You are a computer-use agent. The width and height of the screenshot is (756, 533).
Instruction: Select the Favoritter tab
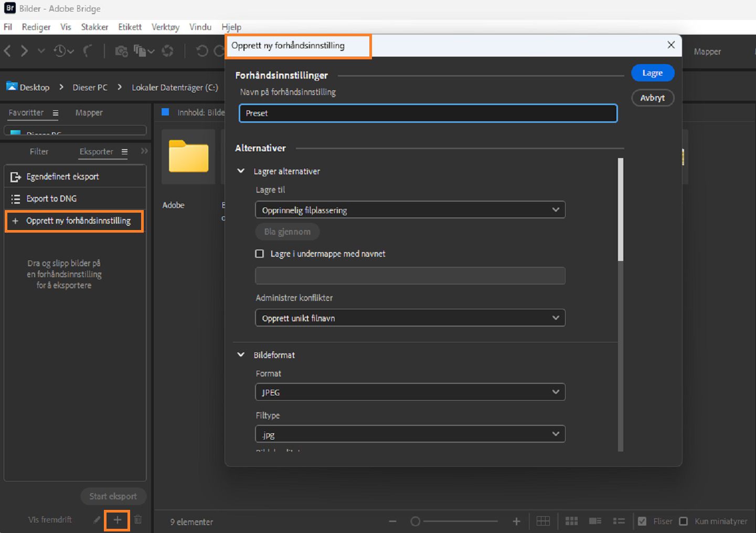click(26, 113)
